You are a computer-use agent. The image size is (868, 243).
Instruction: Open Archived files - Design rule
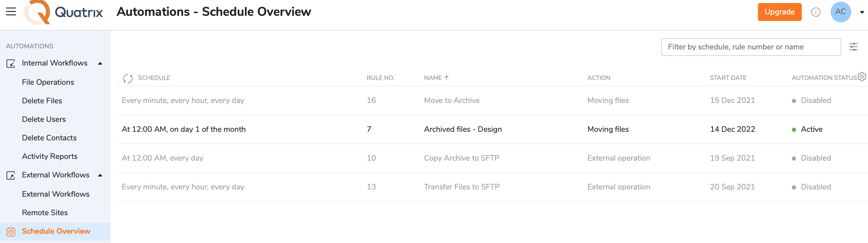click(463, 129)
